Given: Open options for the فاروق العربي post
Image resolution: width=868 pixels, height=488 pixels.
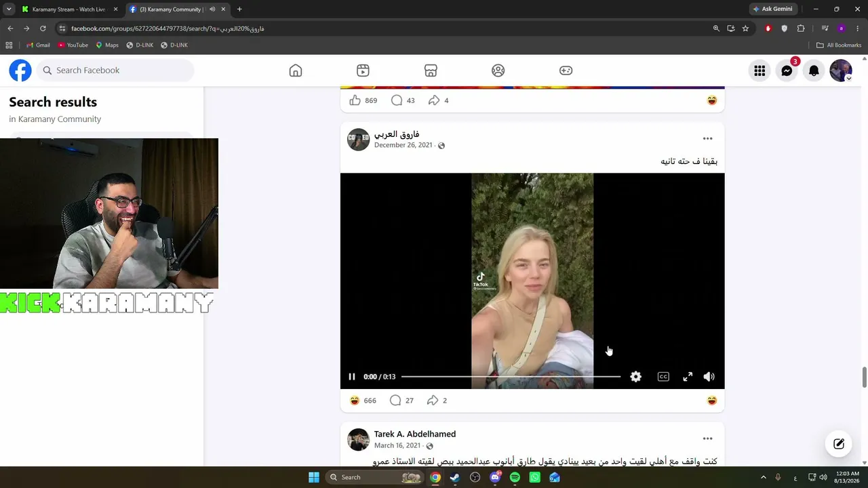Looking at the screenshot, I should [707, 138].
